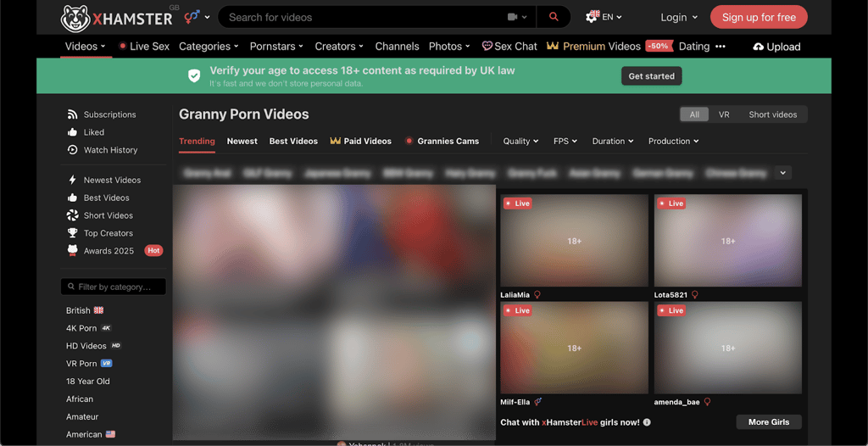
Task: Open the Paid Videos tab
Action: pyautogui.click(x=361, y=142)
